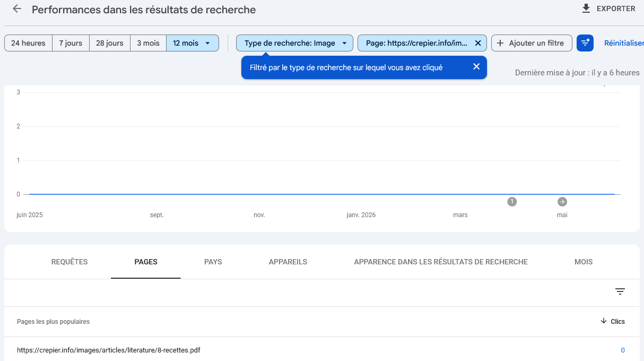Open the 12 mois date range dropdown

193,43
